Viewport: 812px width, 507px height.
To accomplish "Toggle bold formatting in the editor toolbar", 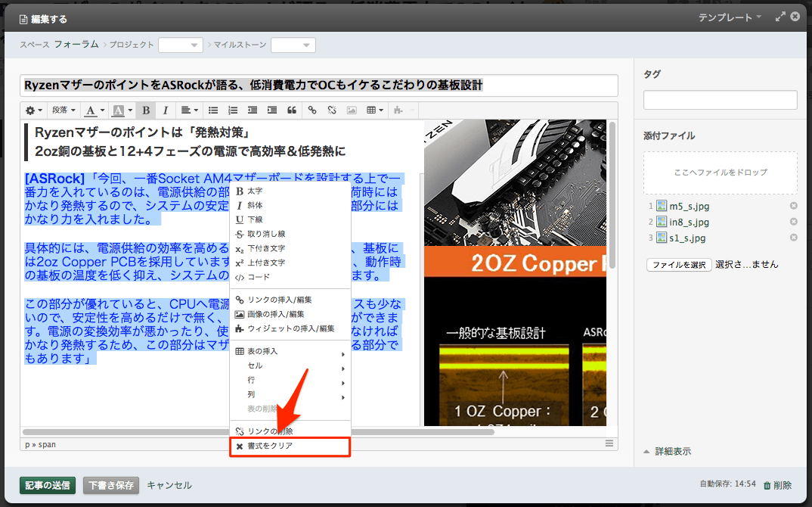I will coord(146,110).
